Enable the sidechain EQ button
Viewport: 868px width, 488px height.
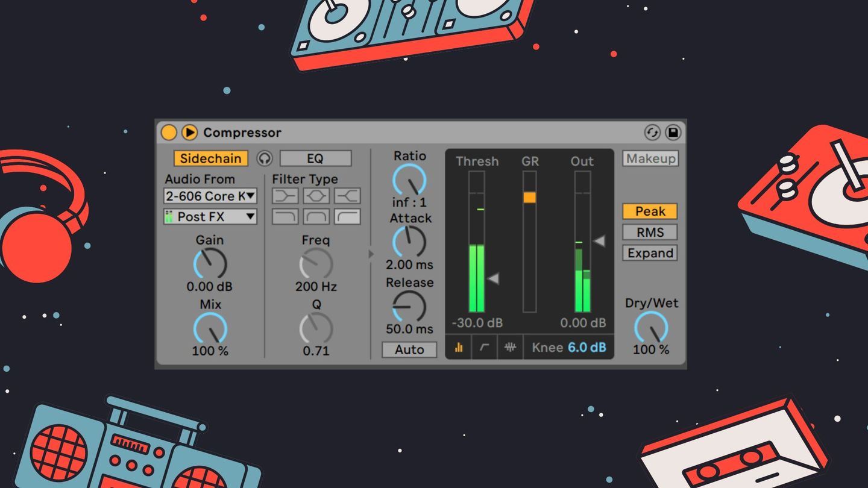point(315,158)
